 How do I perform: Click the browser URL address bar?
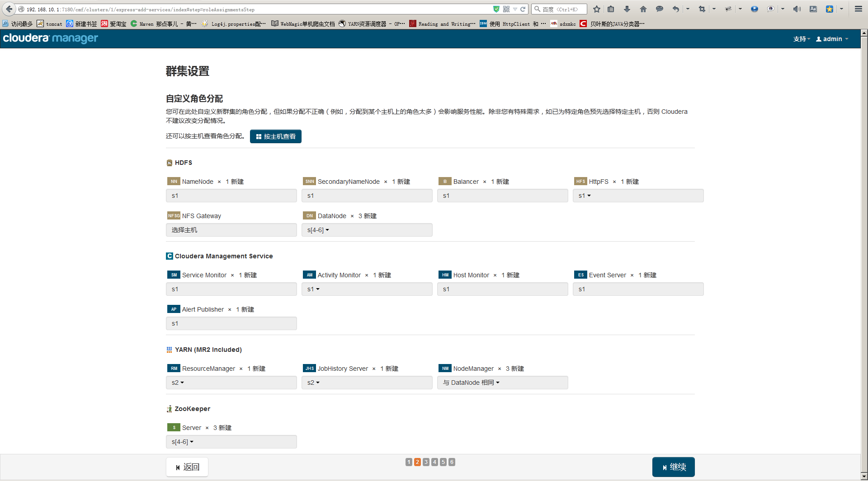coord(258,9)
